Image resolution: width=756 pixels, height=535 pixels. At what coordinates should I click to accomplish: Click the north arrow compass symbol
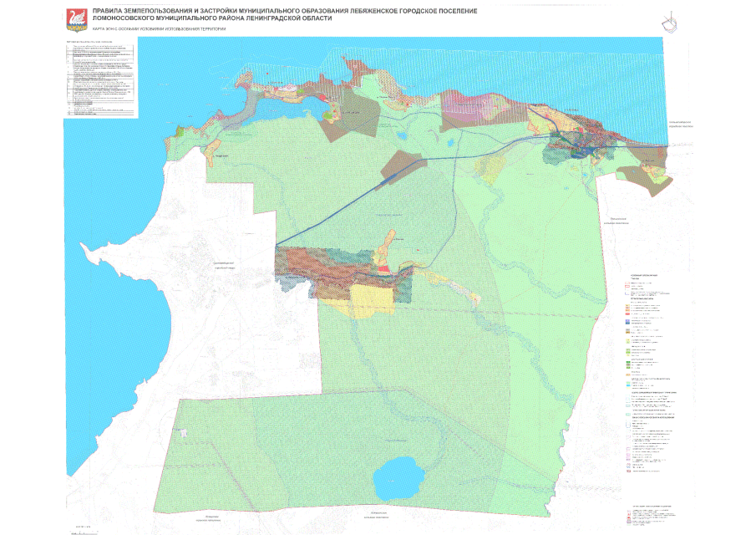(667, 23)
